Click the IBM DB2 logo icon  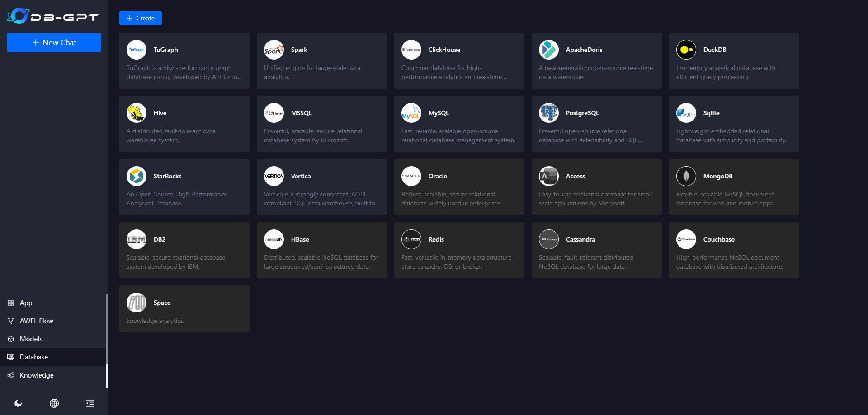pyautogui.click(x=137, y=239)
